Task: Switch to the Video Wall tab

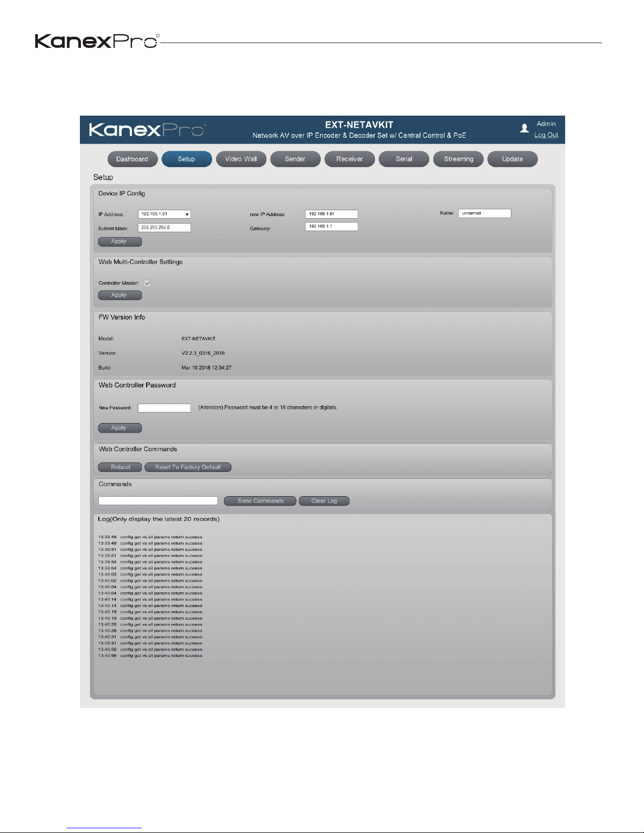Action: [x=241, y=159]
